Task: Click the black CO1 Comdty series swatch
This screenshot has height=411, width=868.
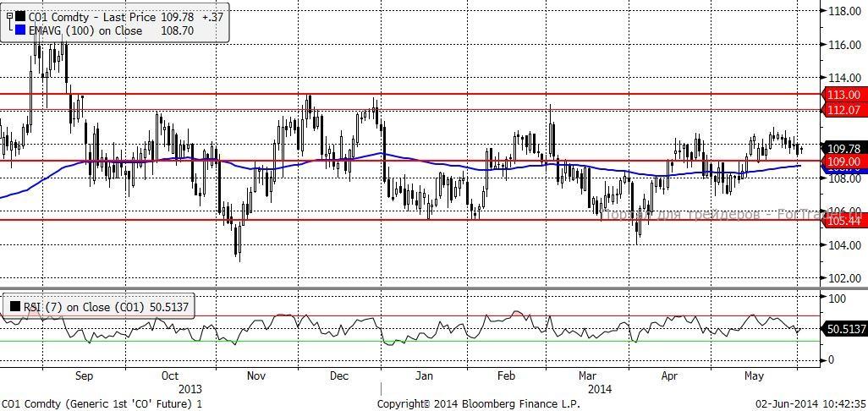Action: pyautogui.click(x=20, y=15)
